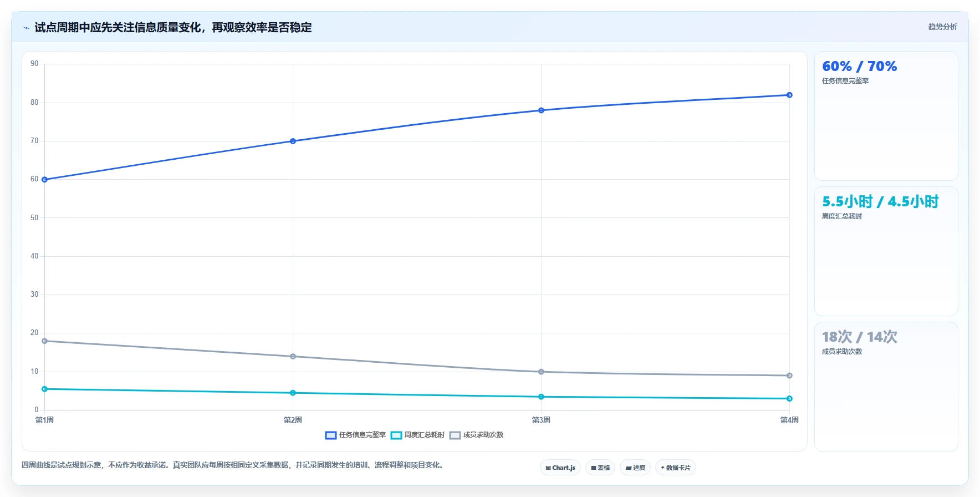Click the 任务信息完整率 data point at 第2周
The image size is (980, 497).
(293, 141)
